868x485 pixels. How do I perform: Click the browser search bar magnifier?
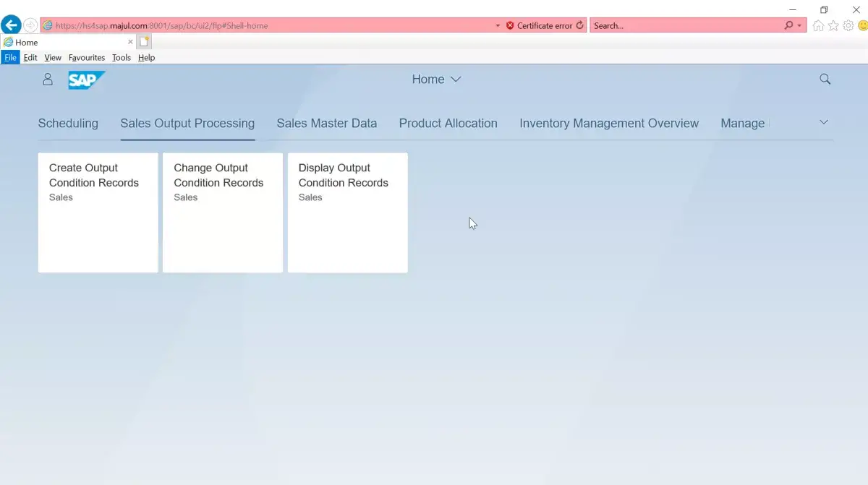(x=789, y=25)
